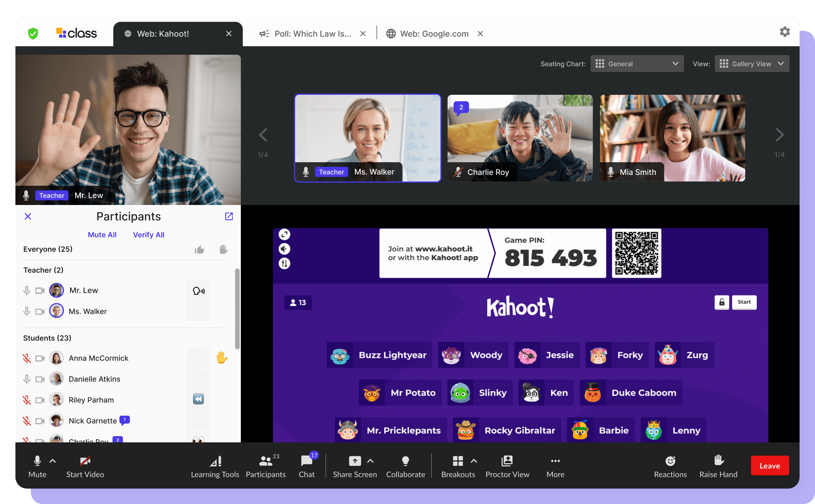Toggle Danielle Atkins' microphone

tap(27, 379)
